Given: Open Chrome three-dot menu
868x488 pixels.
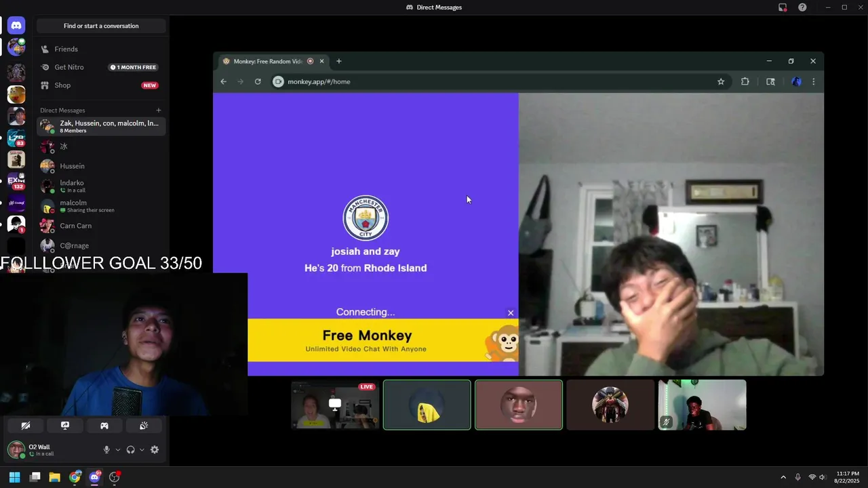Looking at the screenshot, I should click(x=814, y=81).
